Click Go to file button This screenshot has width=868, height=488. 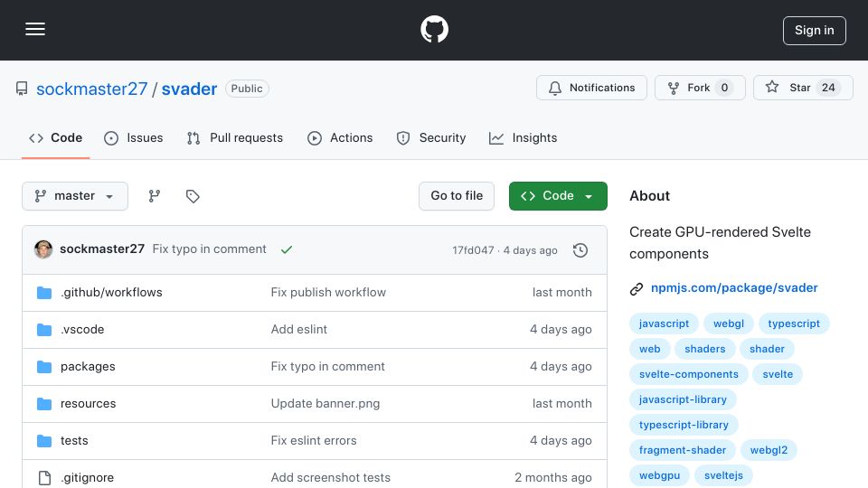[456, 196]
